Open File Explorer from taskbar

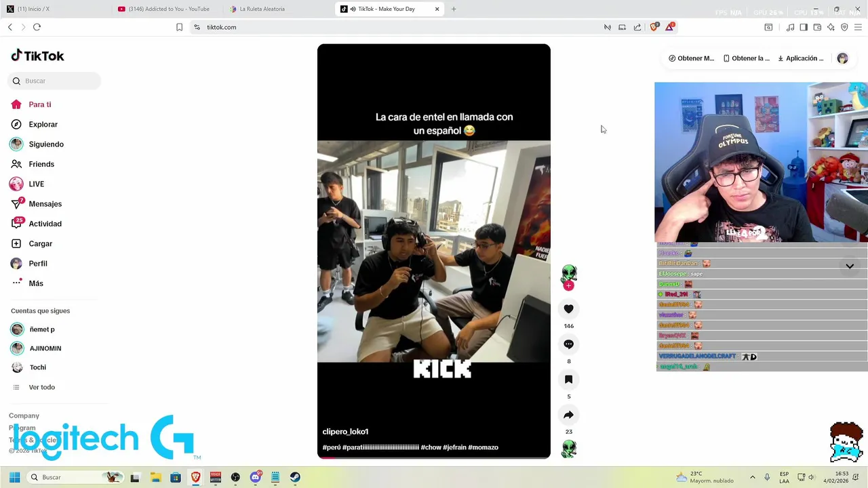click(x=155, y=477)
